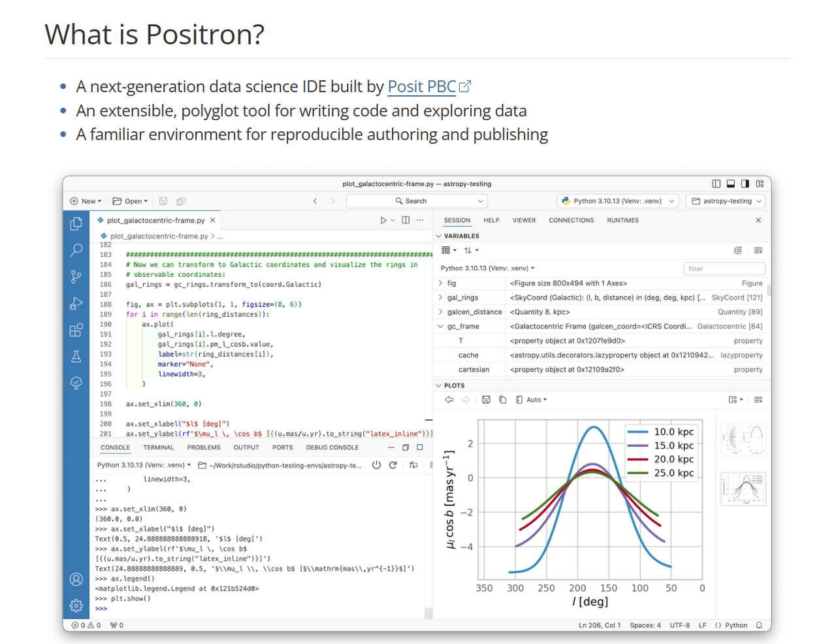Click the Save file icon in top toolbar
The width and height of the screenshot is (836, 644).
coord(163,201)
